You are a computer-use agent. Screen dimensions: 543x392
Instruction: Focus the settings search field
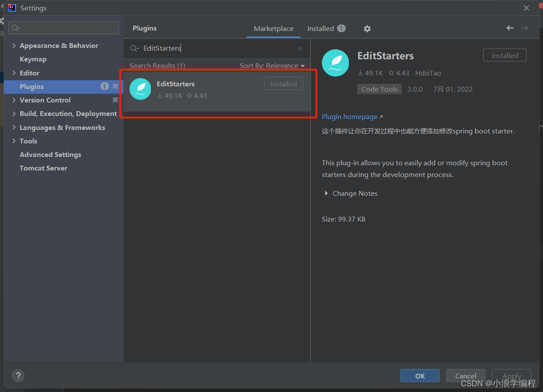click(x=64, y=28)
